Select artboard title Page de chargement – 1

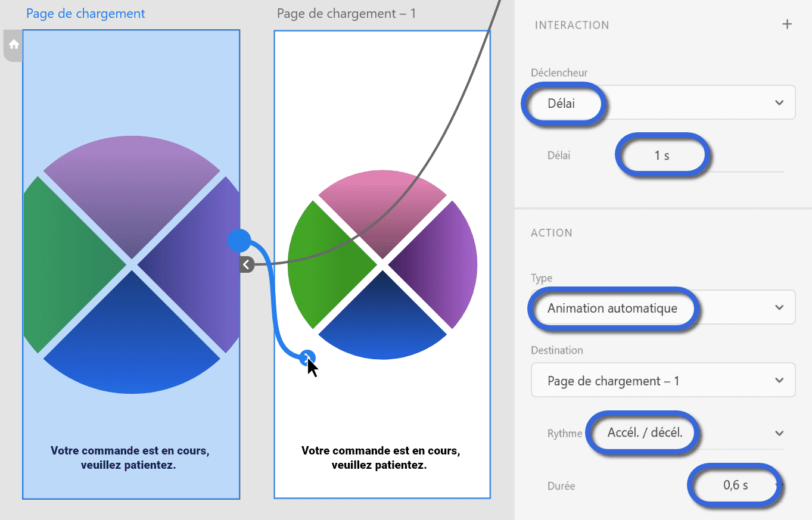[346, 13]
